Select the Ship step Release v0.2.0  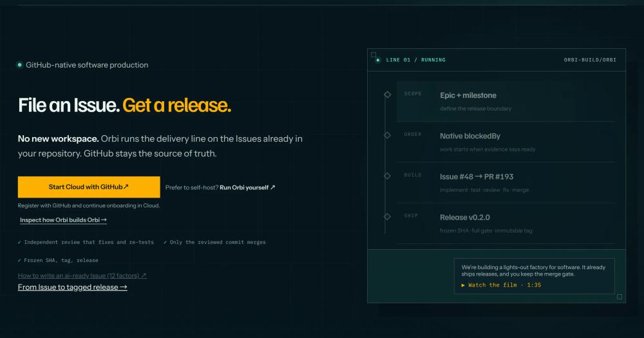(506, 223)
